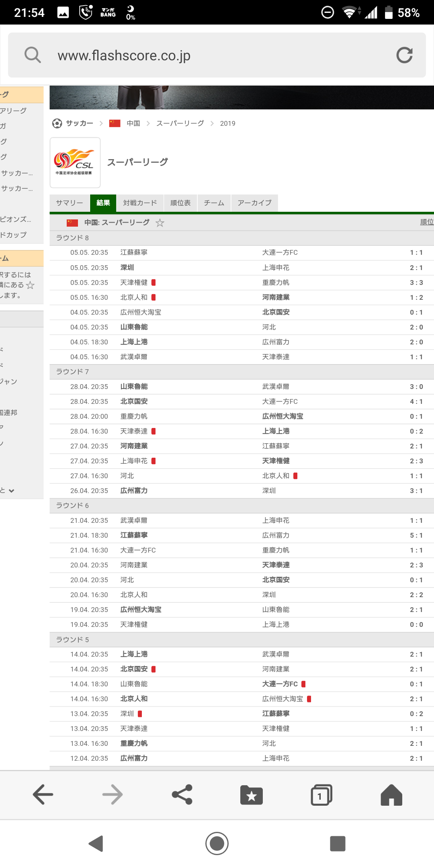
Task: Switch to the 順位表 tab
Action: tap(180, 203)
